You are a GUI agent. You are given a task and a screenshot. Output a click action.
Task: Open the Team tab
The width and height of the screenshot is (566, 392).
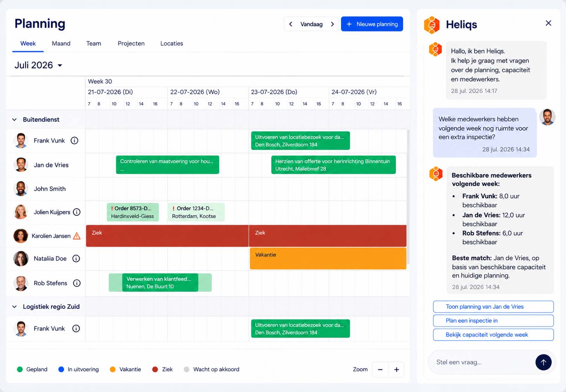click(94, 44)
